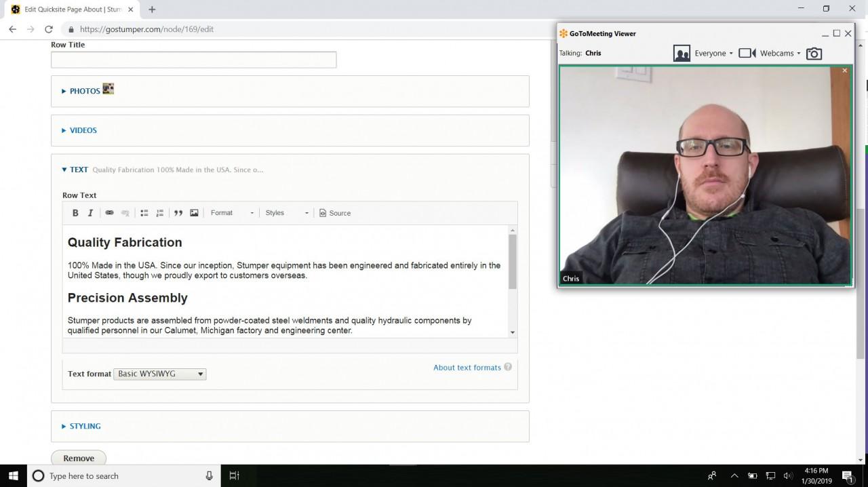This screenshot has width=868, height=487.
Task: Open the About text formats link
Action: [467, 368]
